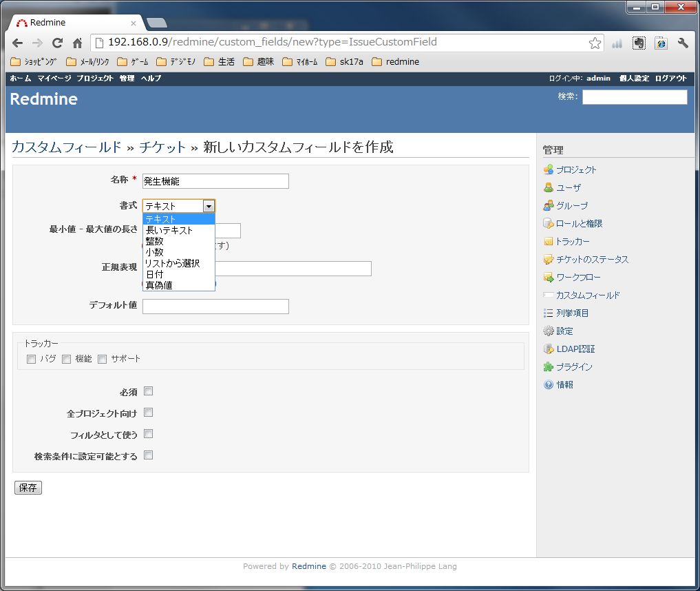Follow the Redmine footer link
700x591 pixels.
pos(309,566)
